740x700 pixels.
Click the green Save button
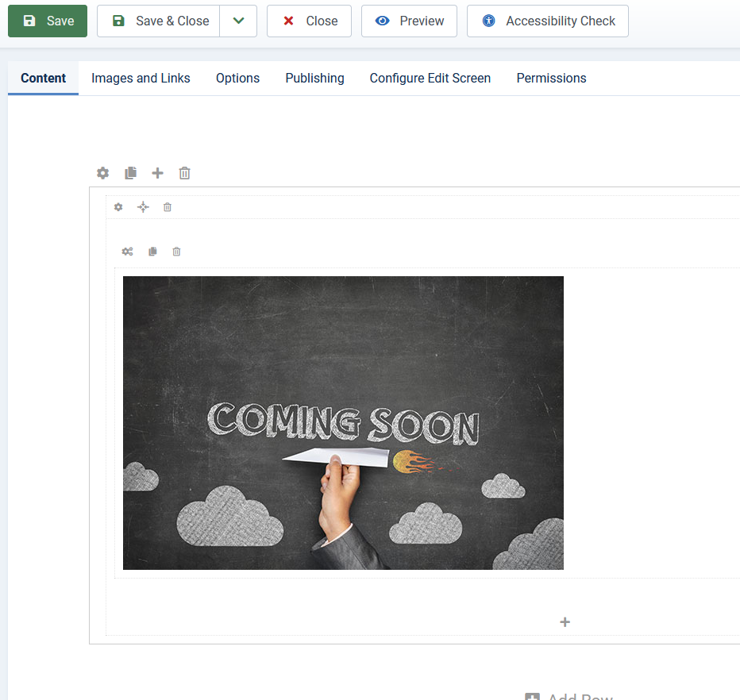(48, 21)
